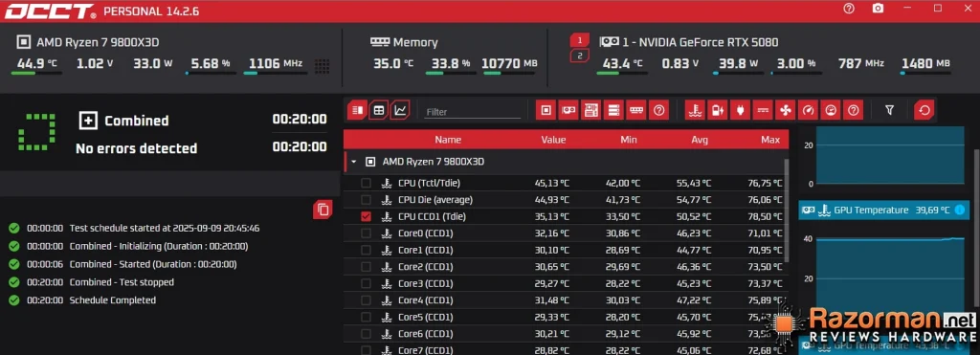Copy the test log to clipboard
Image resolution: width=980 pixels, height=355 pixels.
click(323, 210)
